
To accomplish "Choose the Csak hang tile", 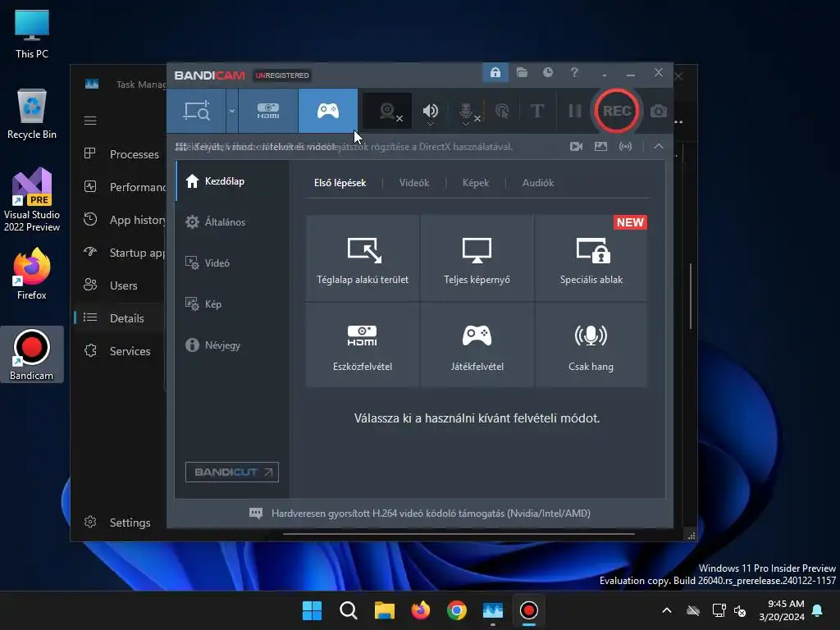I will 591,345.
